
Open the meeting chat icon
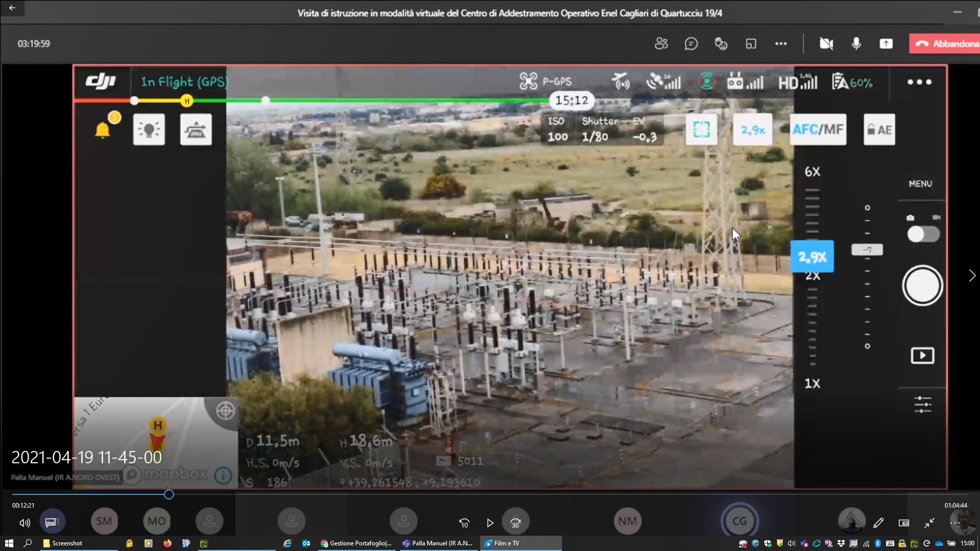(x=691, y=44)
